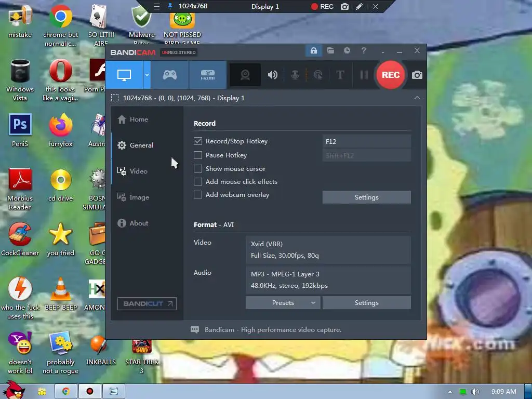Viewport: 532px width, 399px height.
Task: Open the Presets dropdown
Action: coord(283,303)
